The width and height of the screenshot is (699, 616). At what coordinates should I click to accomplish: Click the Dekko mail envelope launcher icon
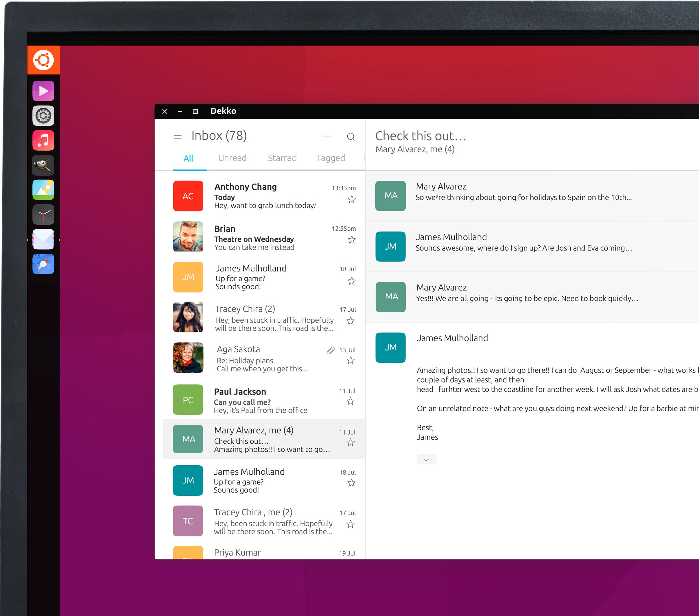(43, 239)
